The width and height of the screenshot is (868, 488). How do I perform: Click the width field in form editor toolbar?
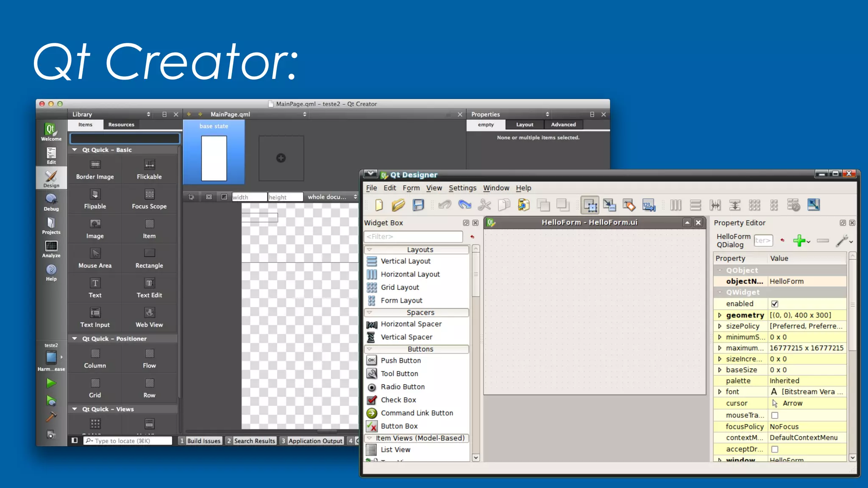point(249,197)
